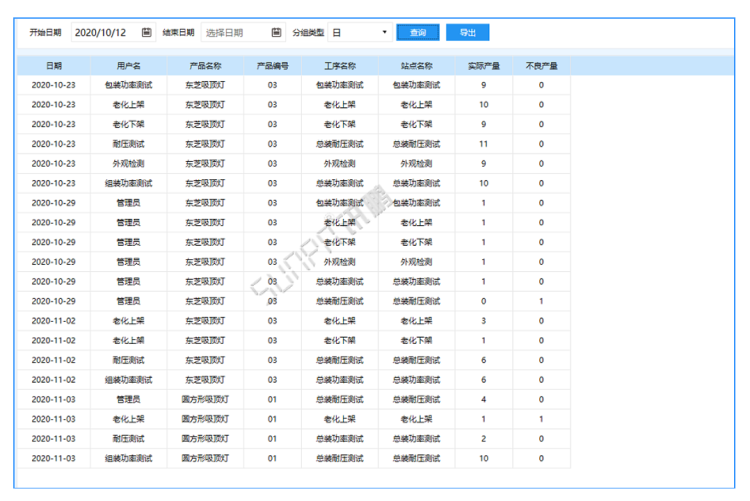750x501 pixels.
Task: Select the first row dated 2020-10-23
Action: (53, 85)
